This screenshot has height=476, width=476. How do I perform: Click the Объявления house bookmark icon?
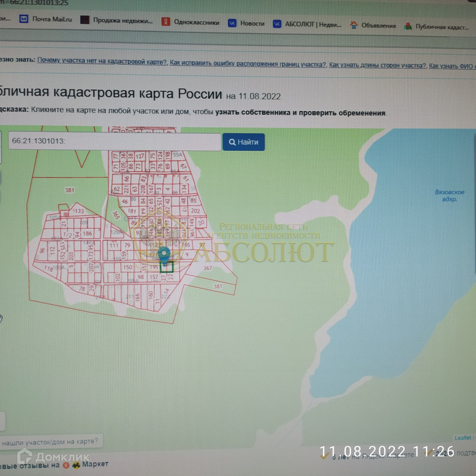[353, 26]
